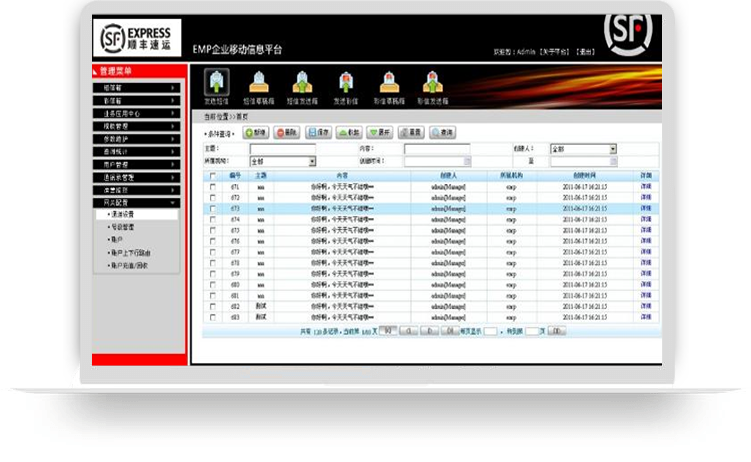Sort by 创建时间 created time column header
Viewport: 751px width, 462px height.
click(584, 176)
